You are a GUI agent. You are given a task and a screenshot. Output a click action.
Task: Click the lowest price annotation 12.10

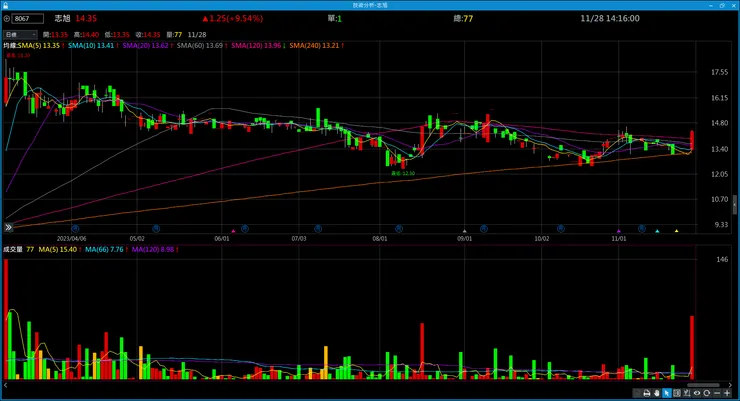[x=403, y=173]
